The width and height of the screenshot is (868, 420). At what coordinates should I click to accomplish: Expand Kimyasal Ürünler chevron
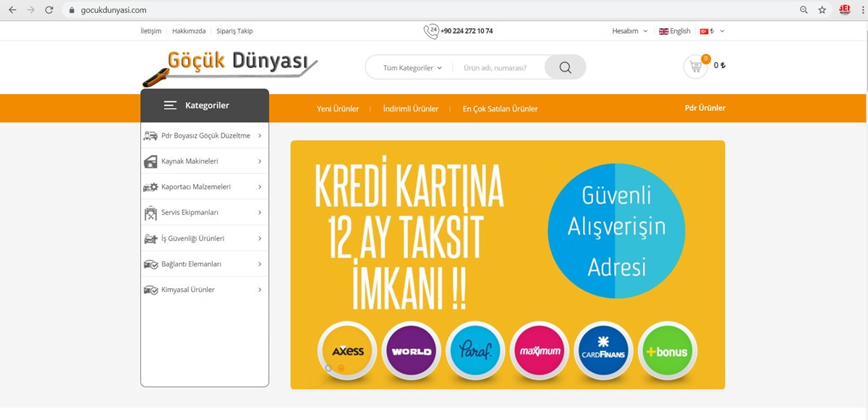(260, 290)
